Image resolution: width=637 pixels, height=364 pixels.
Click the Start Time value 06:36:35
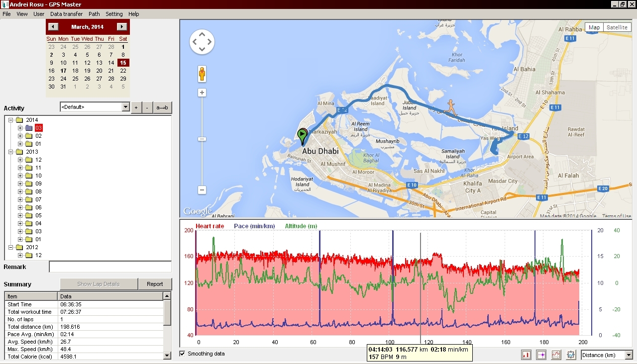(71, 304)
